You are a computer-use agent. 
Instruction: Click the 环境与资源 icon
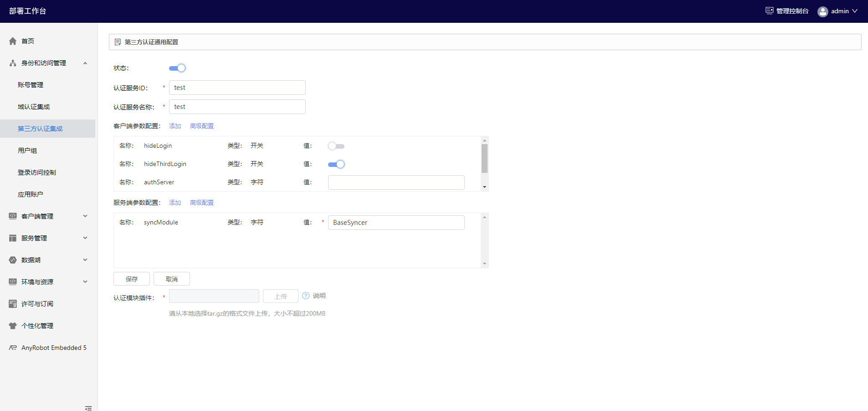tap(13, 282)
